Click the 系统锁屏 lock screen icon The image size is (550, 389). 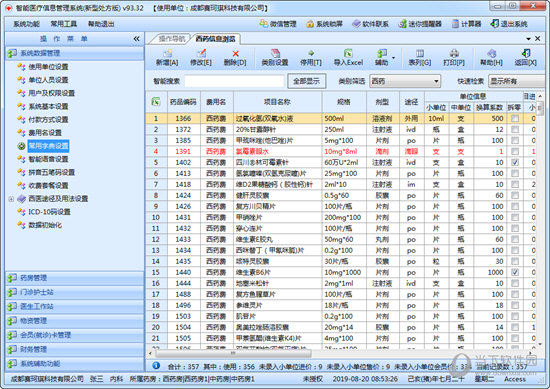coord(310,24)
